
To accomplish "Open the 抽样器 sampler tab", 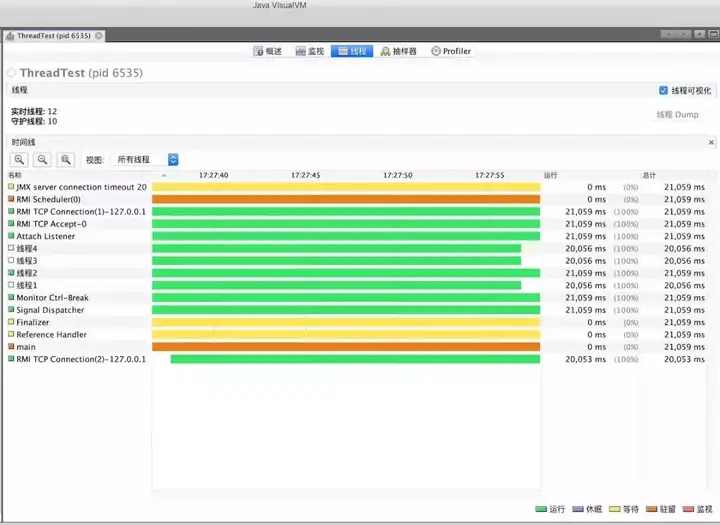I will pos(399,51).
